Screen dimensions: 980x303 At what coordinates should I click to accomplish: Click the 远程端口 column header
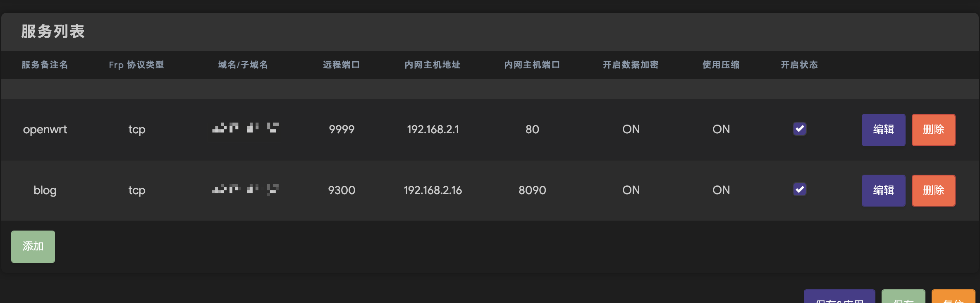342,65
